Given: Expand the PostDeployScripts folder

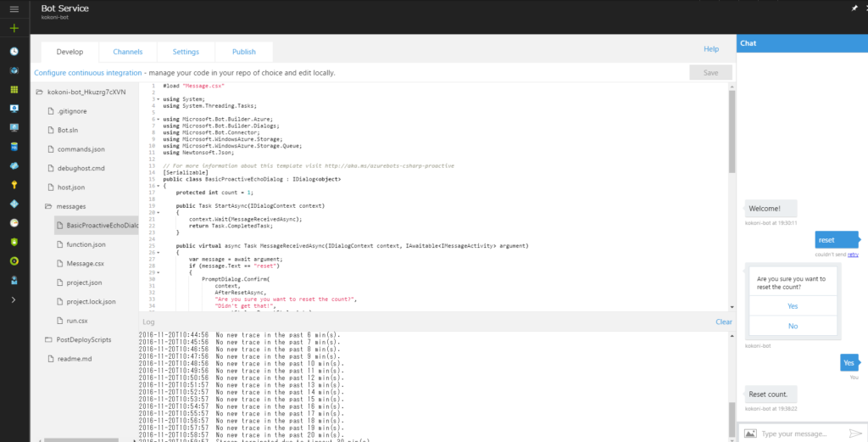Looking at the screenshot, I should [48, 339].
